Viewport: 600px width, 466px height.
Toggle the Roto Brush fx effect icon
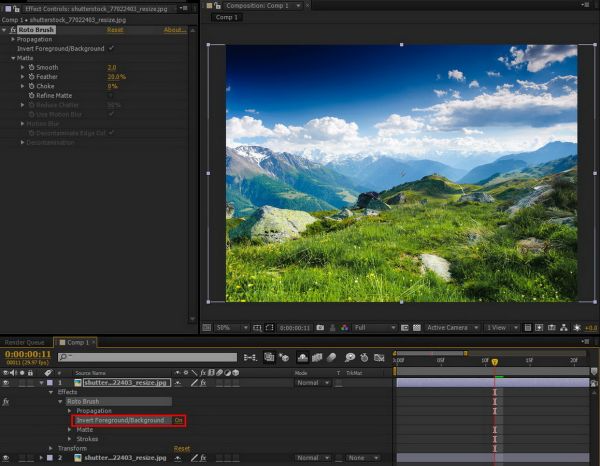coord(12,30)
